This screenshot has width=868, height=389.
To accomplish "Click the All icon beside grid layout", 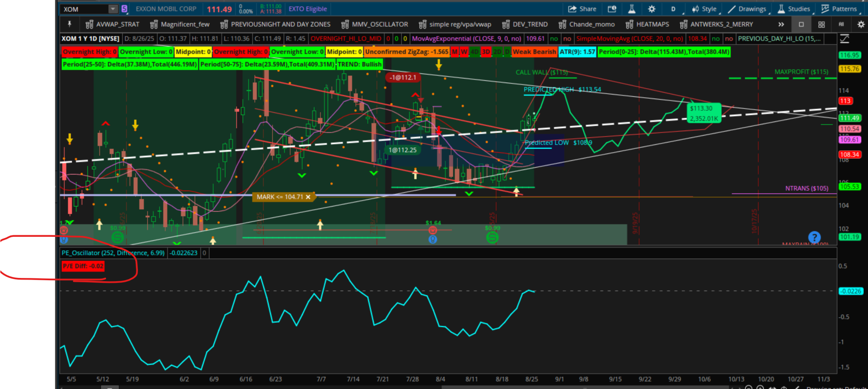I will pos(841,24).
